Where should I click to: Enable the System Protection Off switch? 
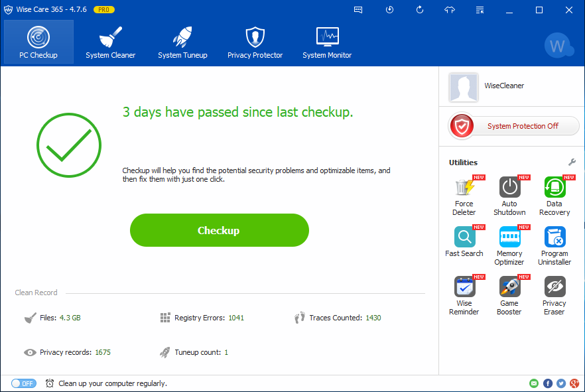click(513, 126)
